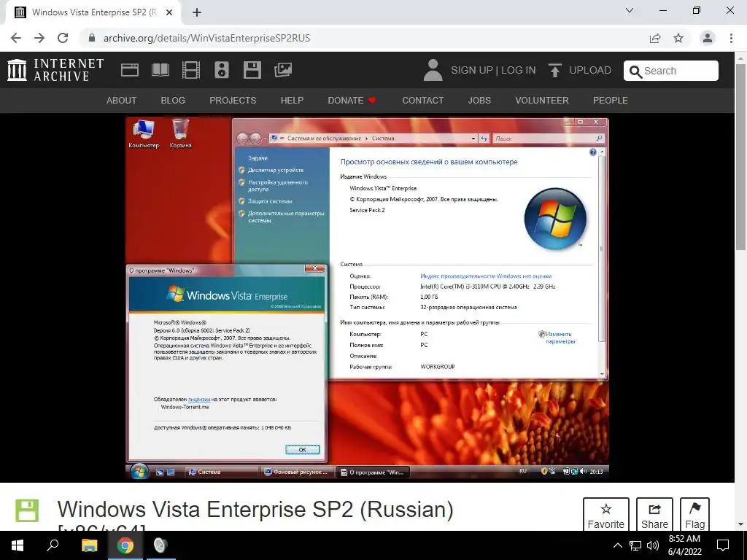The height and width of the screenshot is (560, 747).
Task: Click the Share button
Action: tap(654, 516)
